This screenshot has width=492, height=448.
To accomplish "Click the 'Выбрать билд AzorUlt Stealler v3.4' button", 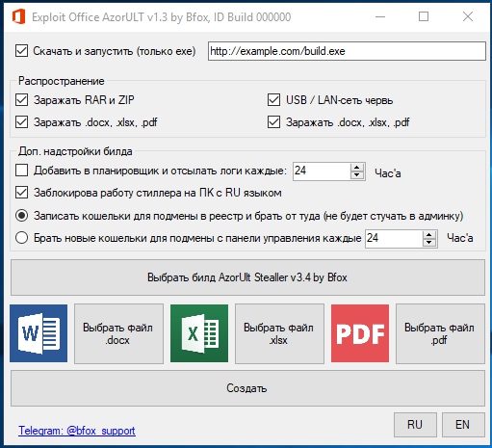I will (x=247, y=277).
